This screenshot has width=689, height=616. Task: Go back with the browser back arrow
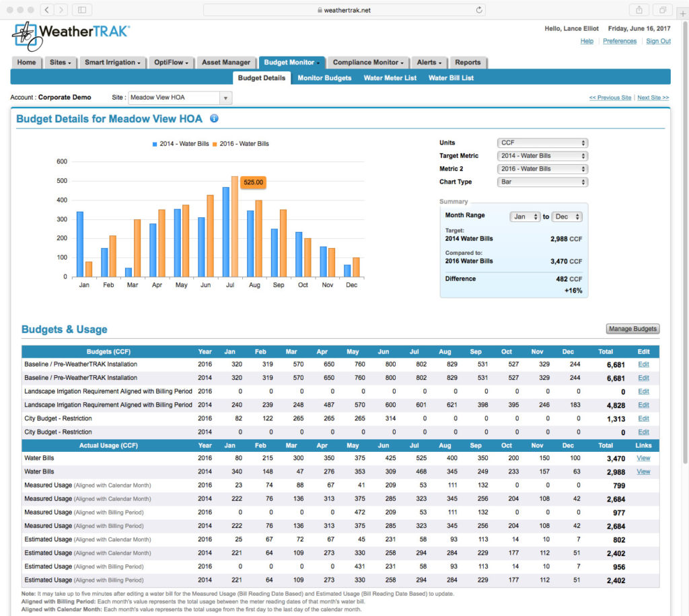tap(47, 9)
